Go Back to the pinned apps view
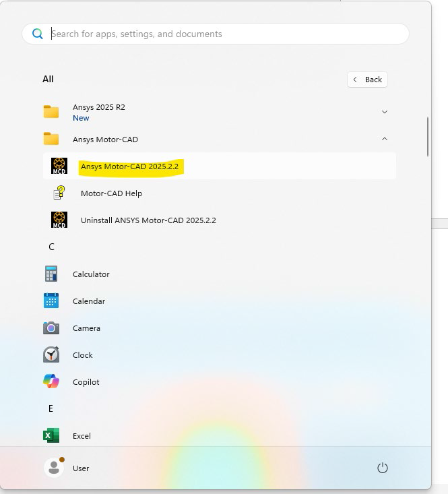The height and width of the screenshot is (494, 448). (x=367, y=80)
